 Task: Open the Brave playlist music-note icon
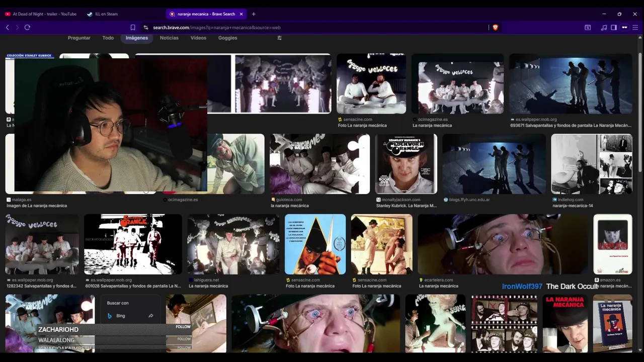coord(604,28)
